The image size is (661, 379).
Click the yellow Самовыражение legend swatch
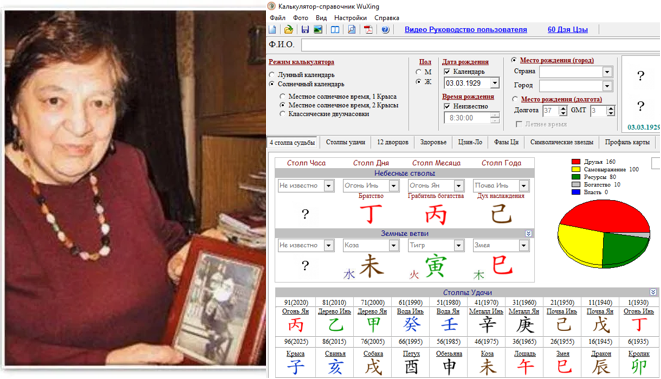coord(576,169)
